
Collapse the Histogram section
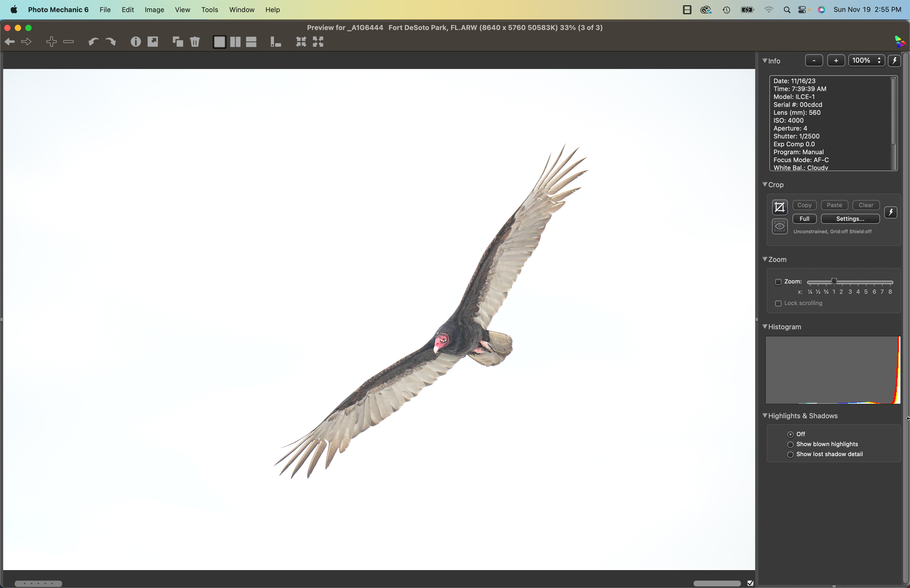pos(765,327)
